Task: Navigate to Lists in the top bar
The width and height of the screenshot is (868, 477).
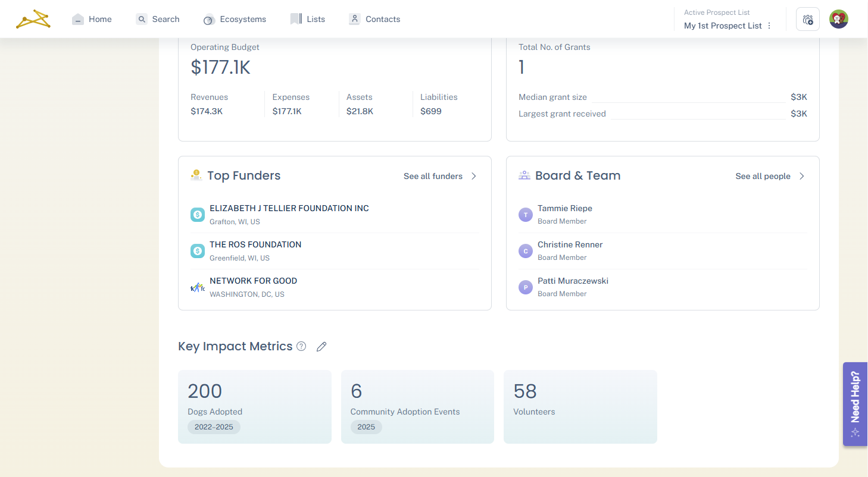Action: coord(308,19)
